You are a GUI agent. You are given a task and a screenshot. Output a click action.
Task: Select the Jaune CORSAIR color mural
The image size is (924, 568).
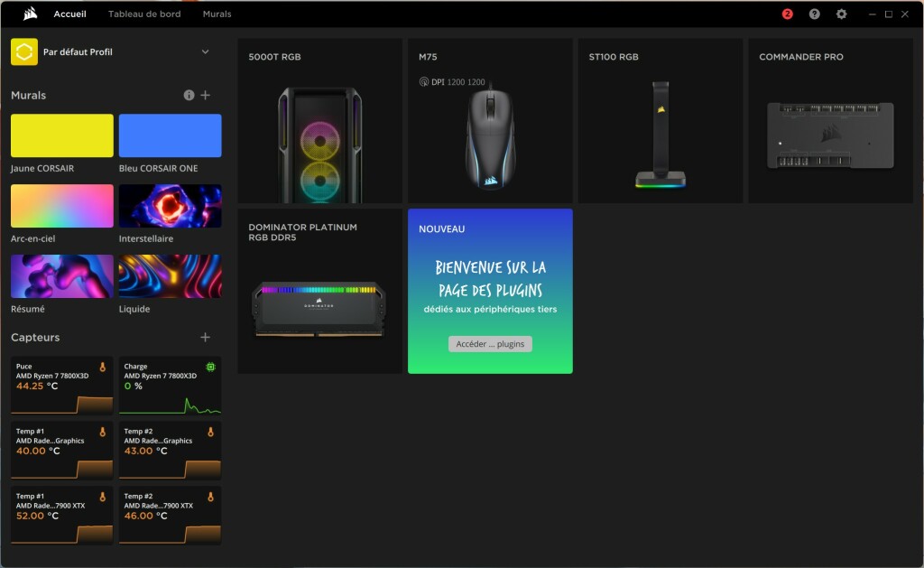click(62, 135)
